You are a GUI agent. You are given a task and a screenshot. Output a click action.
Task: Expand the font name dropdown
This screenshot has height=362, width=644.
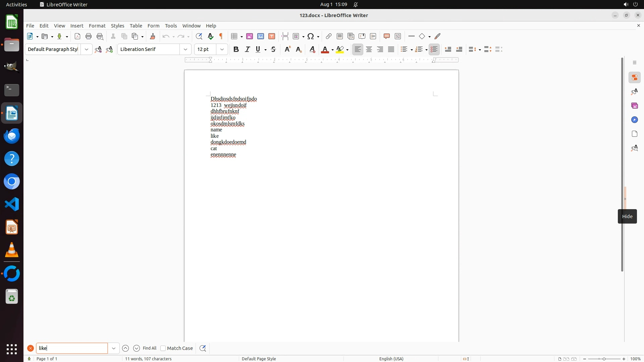coord(185,49)
